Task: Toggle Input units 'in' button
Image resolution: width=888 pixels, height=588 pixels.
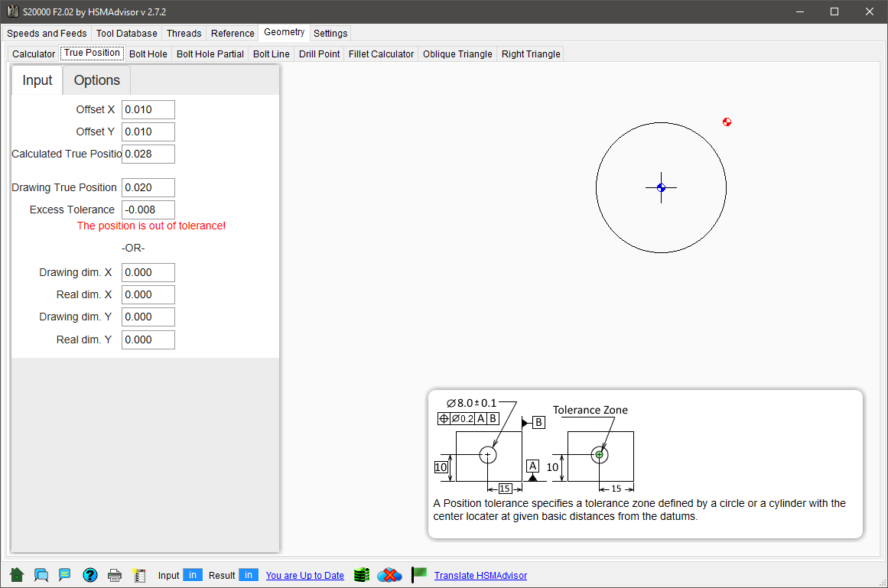Action: coord(193,575)
